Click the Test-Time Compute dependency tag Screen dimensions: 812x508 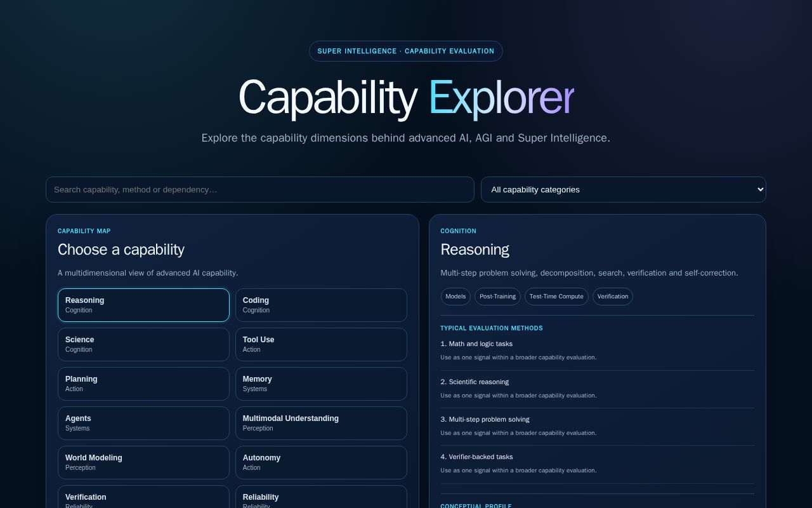pyautogui.click(x=556, y=297)
